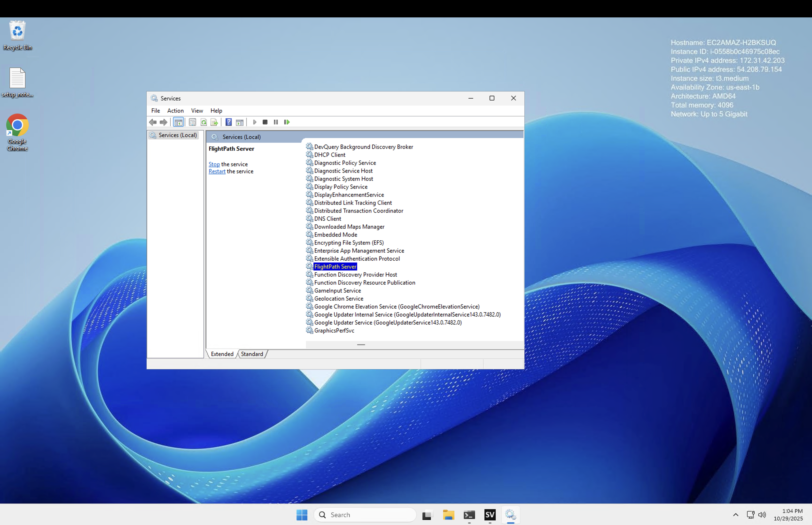Image resolution: width=812 pixels, height=525 pixels.
Task: Click the blue Help toolbar icon
Action: 229,122
